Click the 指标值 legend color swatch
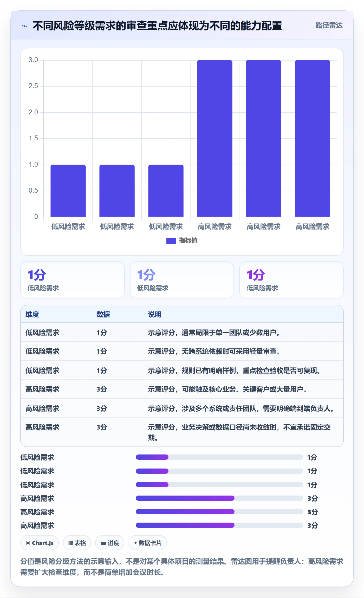 pos(171,241)
